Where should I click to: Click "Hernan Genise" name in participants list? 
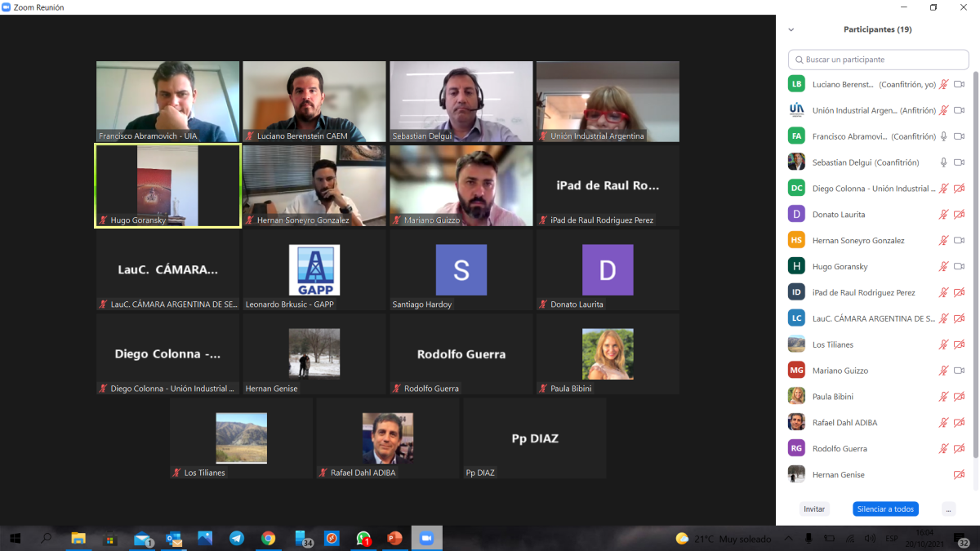(839, 475)
